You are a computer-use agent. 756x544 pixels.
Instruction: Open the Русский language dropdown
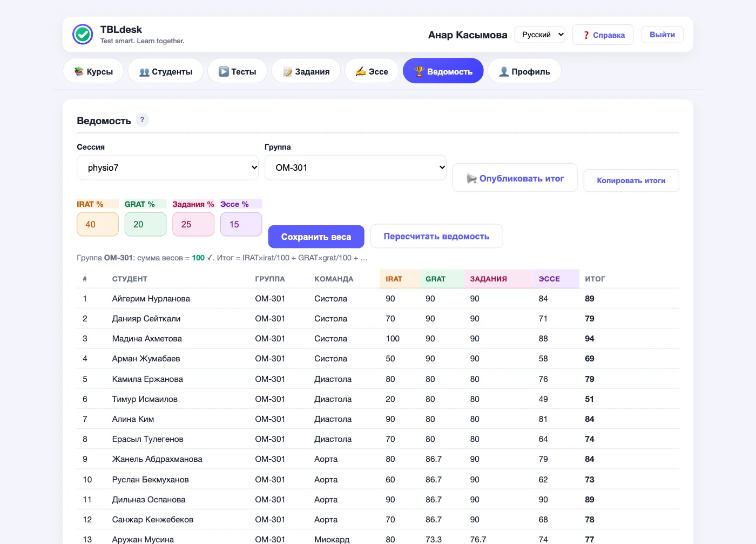click(x=540, y=35)
